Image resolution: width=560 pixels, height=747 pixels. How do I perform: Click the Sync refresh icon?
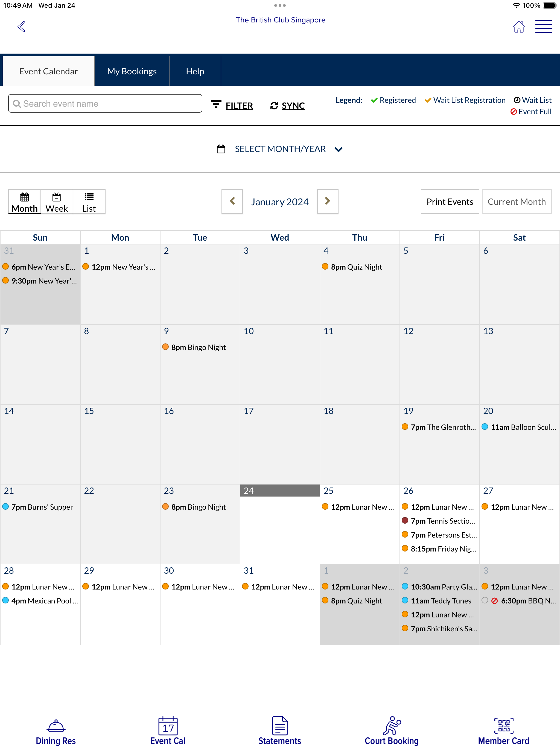274,106
